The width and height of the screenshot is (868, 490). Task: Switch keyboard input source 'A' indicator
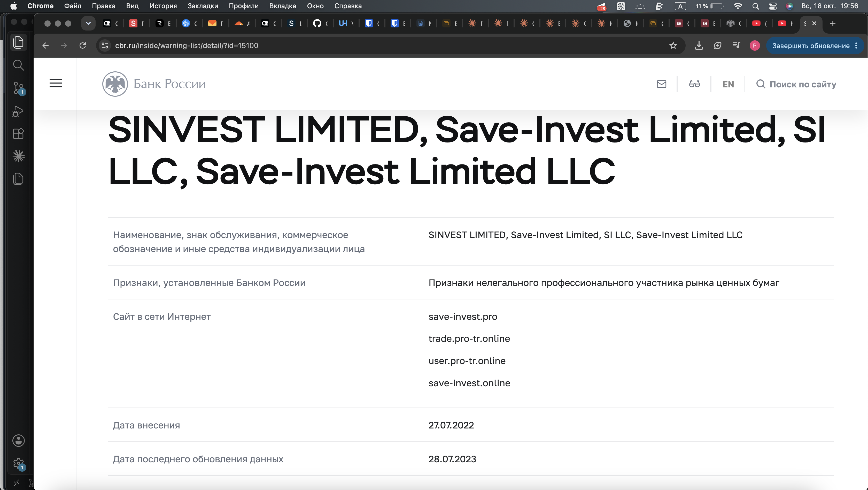(680, 6)
